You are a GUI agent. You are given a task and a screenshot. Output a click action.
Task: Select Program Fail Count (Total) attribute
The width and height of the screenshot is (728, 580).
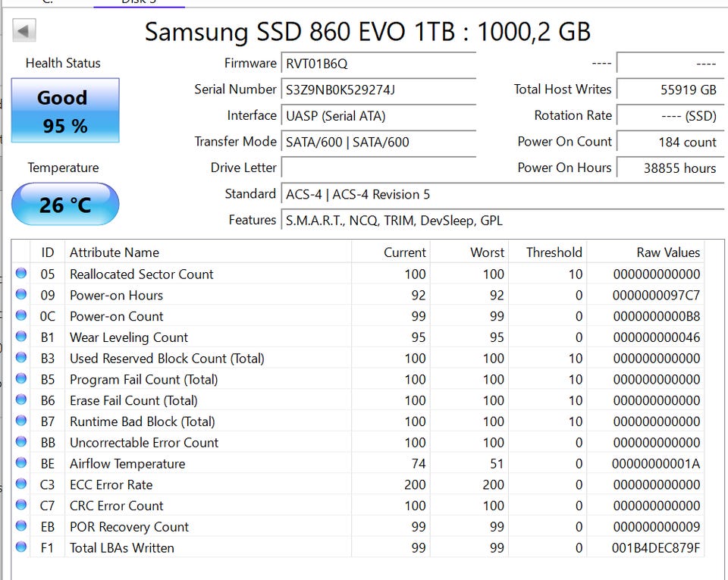(x=143, y=379)
